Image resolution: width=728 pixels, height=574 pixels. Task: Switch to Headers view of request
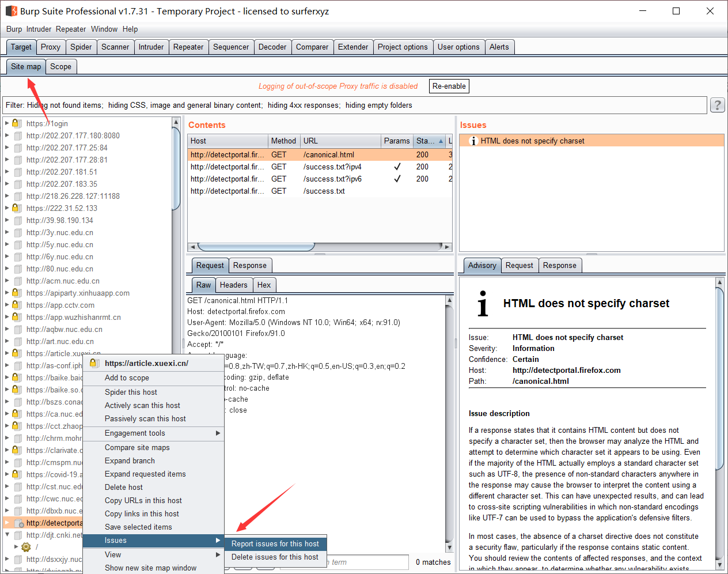point(233,285)
